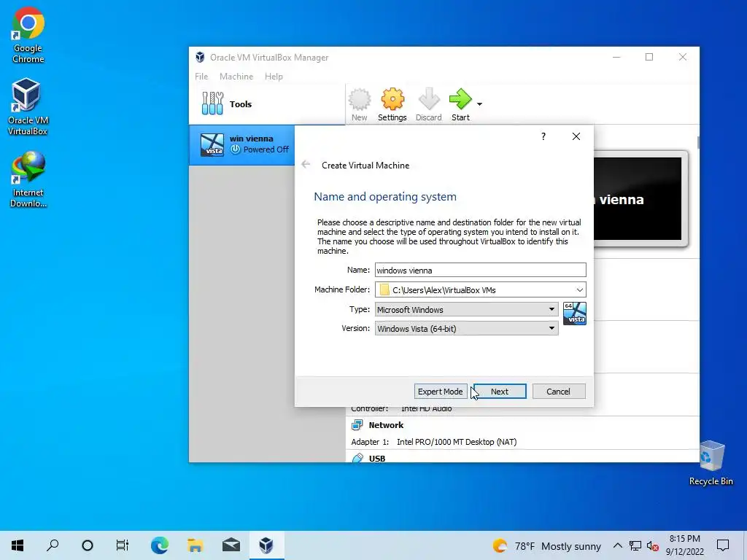747x560 pixels.
Task: Open the Version dropdown showing Windows Vista (64-bit)
Action: (466, 328)
